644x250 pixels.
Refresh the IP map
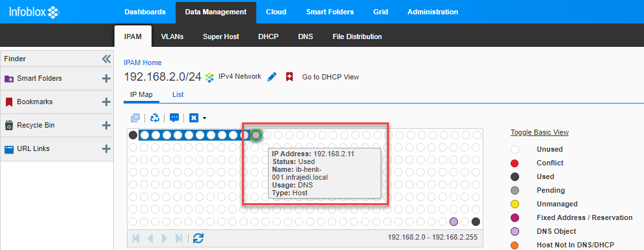point(198,238)
